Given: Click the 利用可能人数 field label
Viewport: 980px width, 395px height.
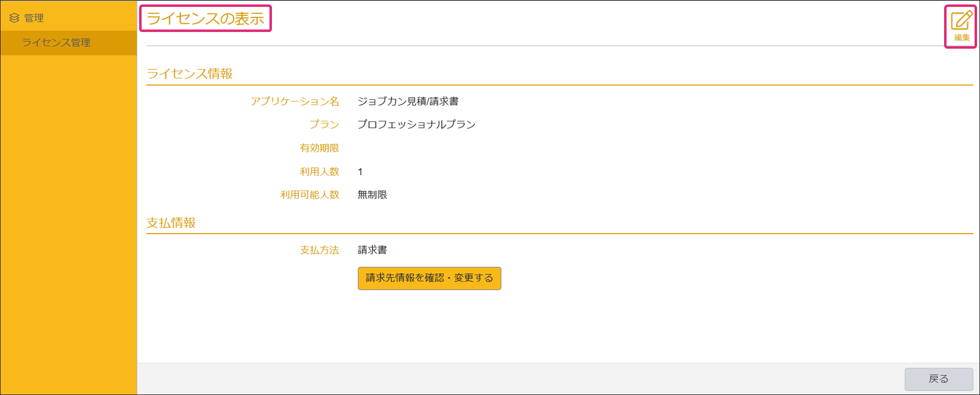Looking at the screenshot, I should coord(309,195).
